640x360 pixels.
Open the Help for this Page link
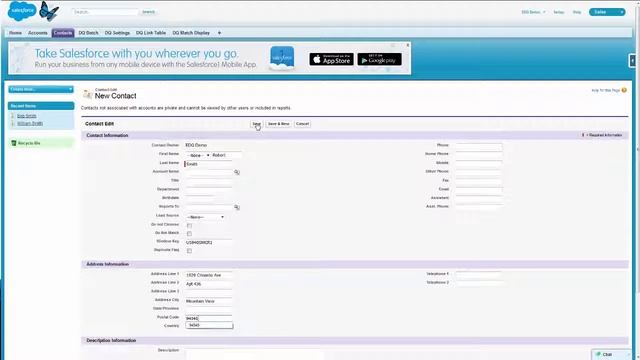coord(605,90)
